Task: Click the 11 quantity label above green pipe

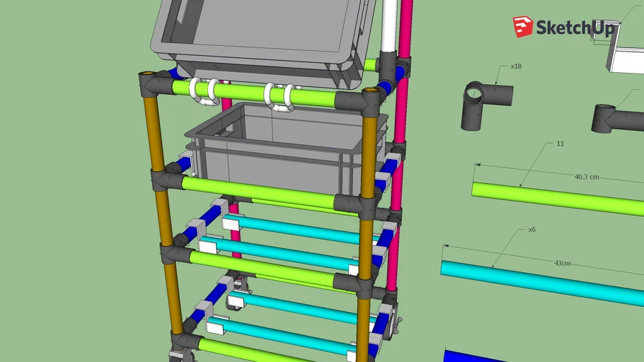Action: point(560,144)
